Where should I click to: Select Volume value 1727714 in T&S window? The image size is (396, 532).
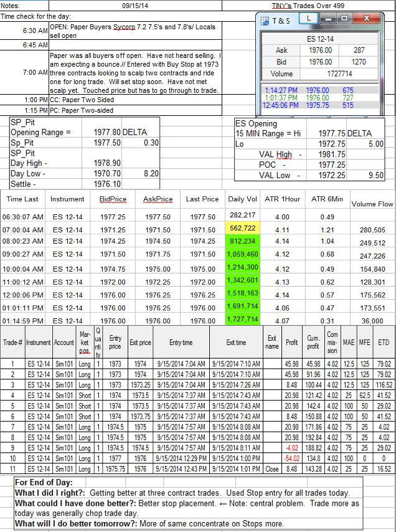click(x=339, y=74)
